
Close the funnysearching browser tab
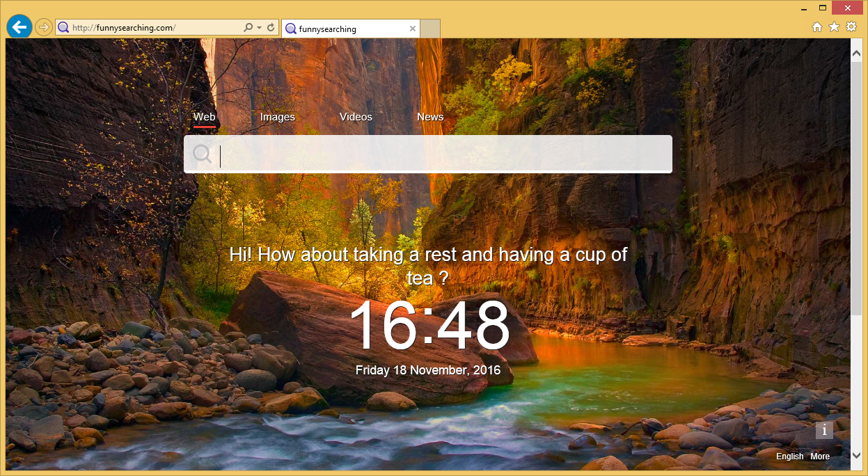click(412, 29)
